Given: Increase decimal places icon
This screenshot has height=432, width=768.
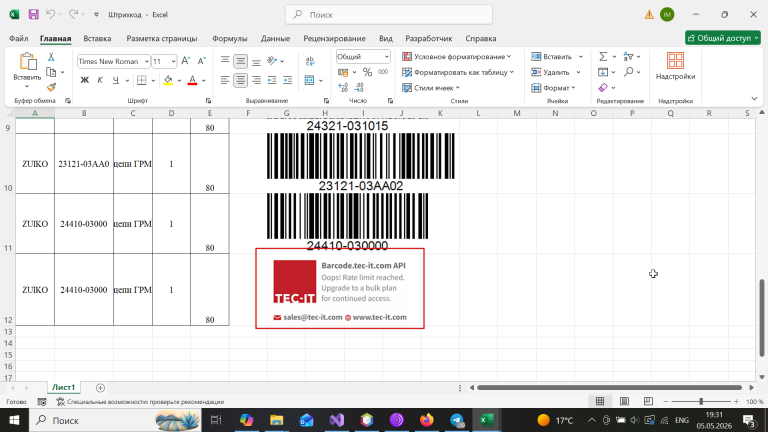Looking at the screenshot, I should 343,88.
